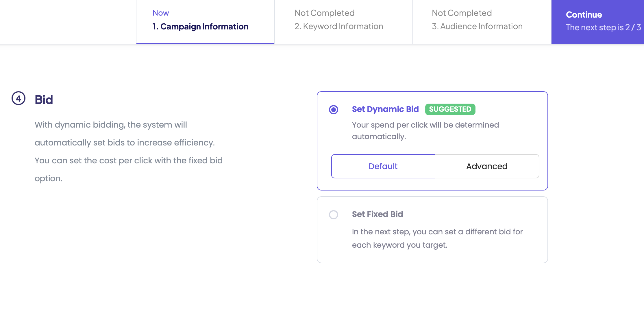Click the Now status label
Screen dimensions: 644x310
[x=161, y=13]
